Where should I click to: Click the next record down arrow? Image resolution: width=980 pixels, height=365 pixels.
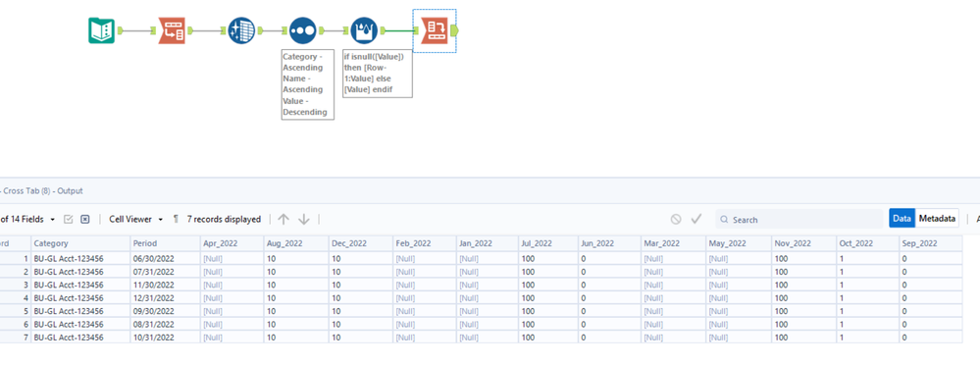304,220
